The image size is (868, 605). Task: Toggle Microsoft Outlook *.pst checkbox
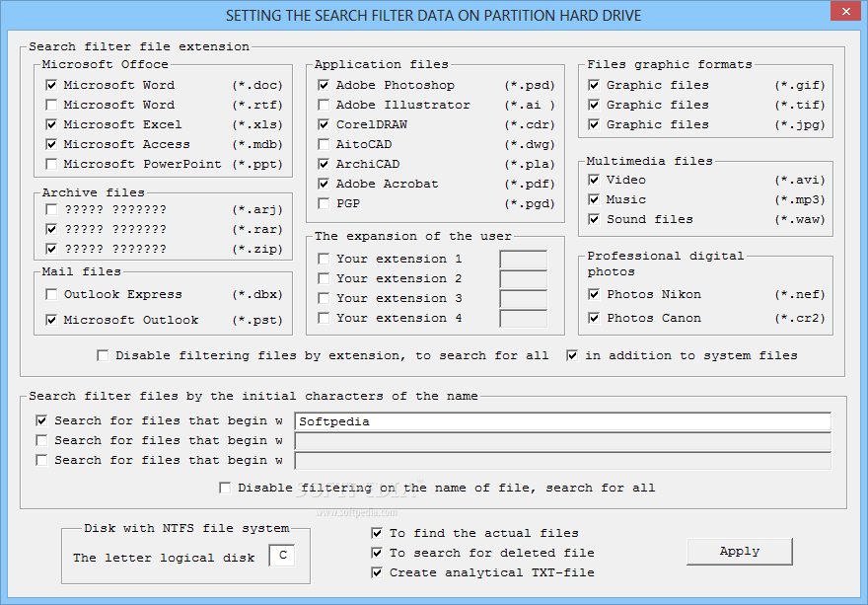[x=51, y=320]
